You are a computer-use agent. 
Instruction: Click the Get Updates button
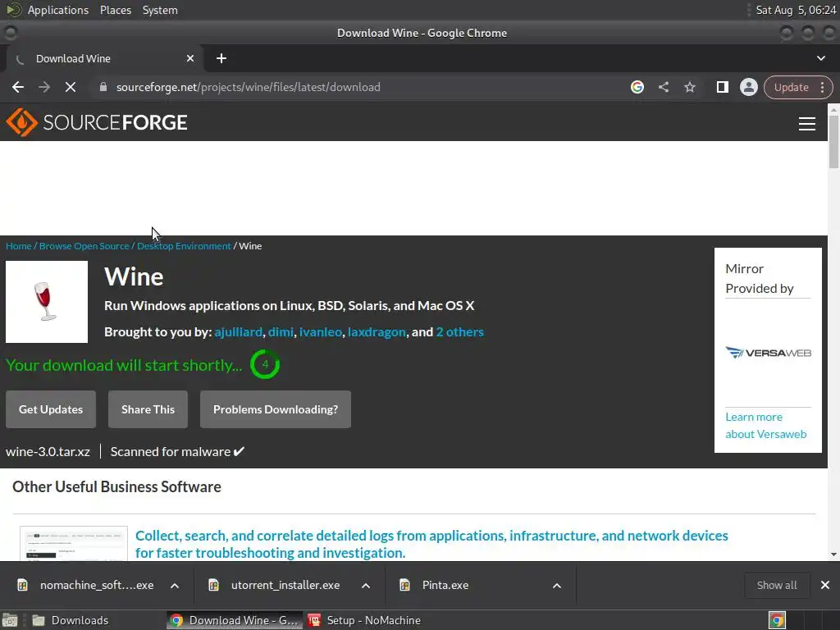pyautogui.click(x=51, y=409)
